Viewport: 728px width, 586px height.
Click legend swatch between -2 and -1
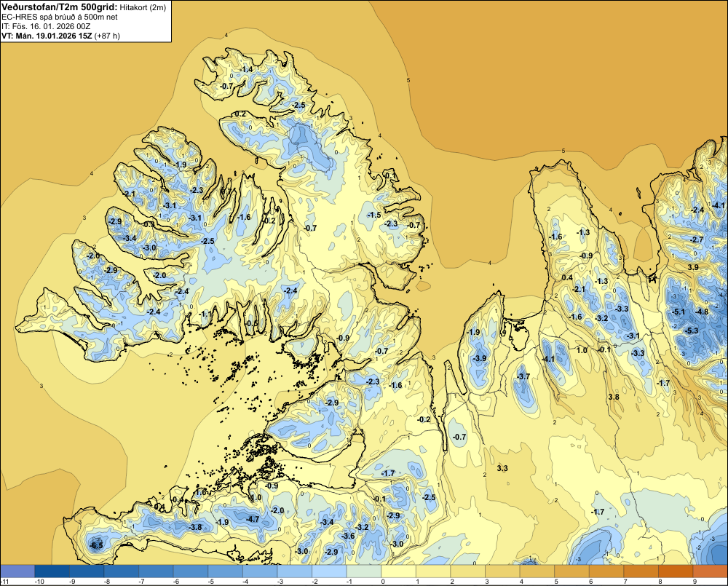tap(329, 571)
